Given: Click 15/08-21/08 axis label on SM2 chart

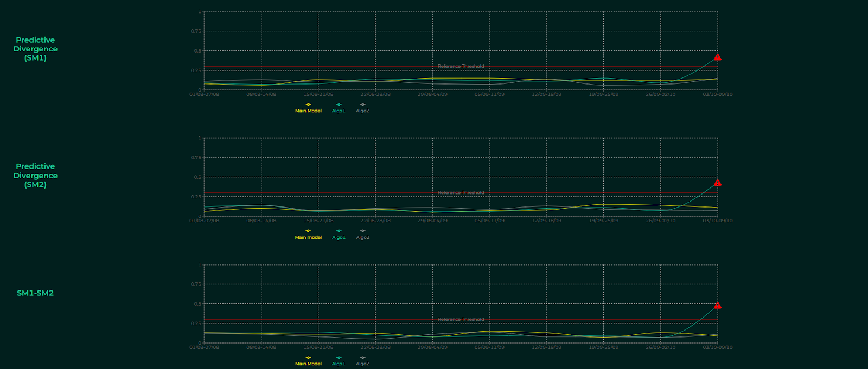Looking at the screenshot, I should coord(318,221).
